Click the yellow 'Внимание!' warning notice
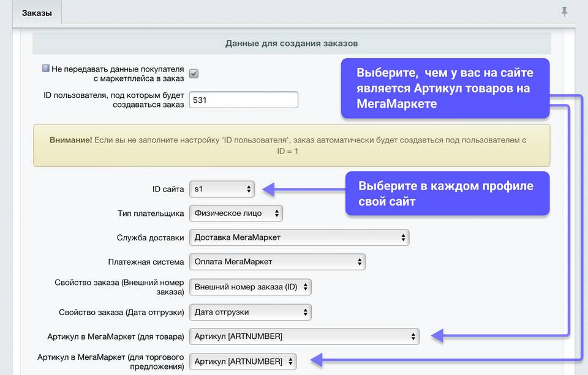The width and height of the screenshot is (588, 375). 292,145
